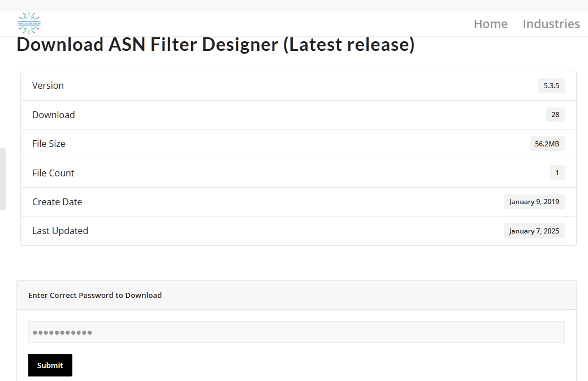Image resolution: width=588 pixels, height=381 pixels.
Task: Select the File Count row label
Action: [x=53, y=173]
